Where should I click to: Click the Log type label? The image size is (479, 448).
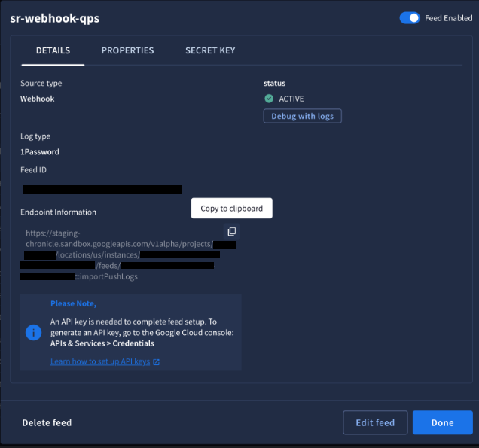(x=35, y=136)
